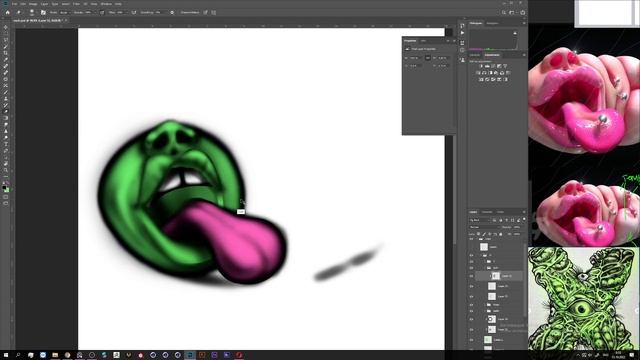Open the Flow dropdown in options bar
This screenshot has height=360, width=640.
(127, 13)
